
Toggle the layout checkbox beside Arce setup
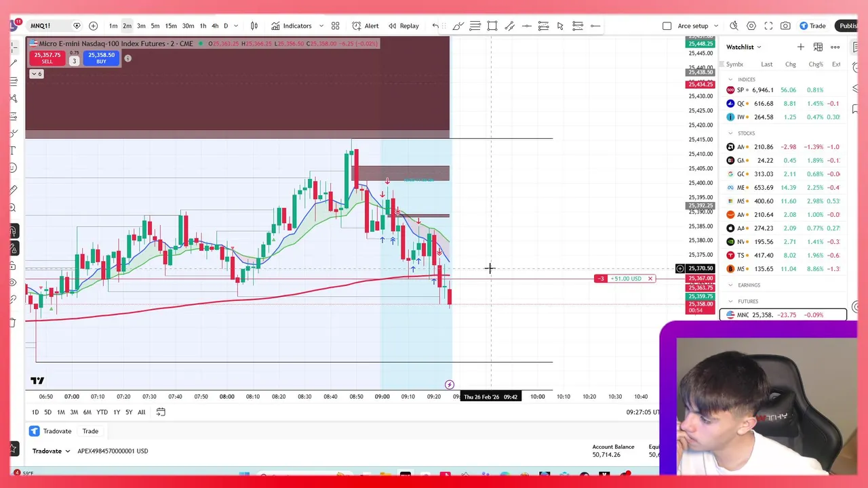coord(667,26)
